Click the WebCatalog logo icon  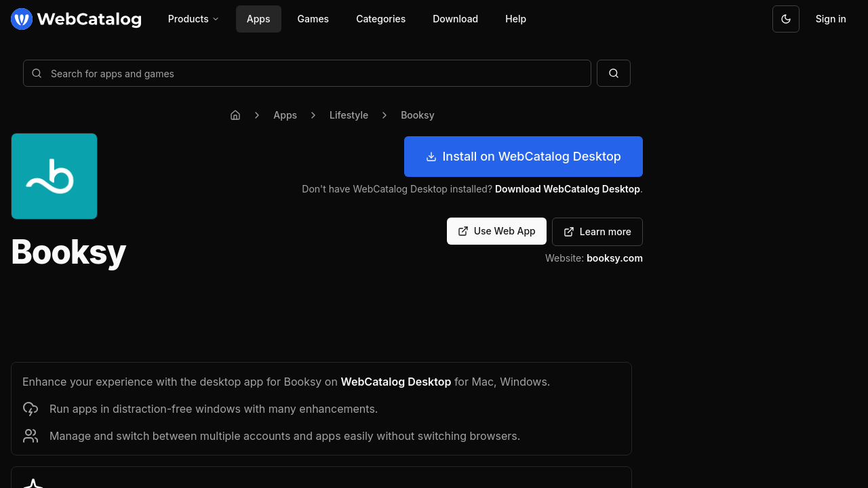22,19
